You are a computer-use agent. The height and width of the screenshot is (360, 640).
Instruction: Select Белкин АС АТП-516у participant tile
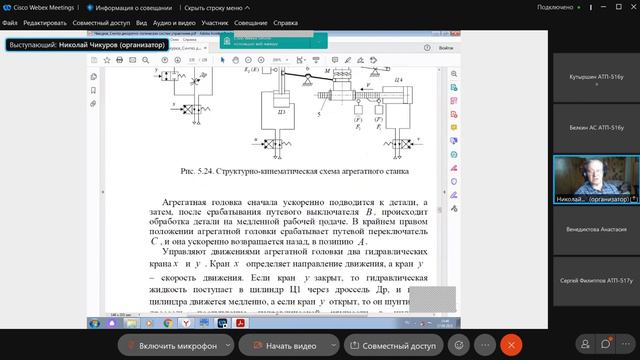click(596, 128)
